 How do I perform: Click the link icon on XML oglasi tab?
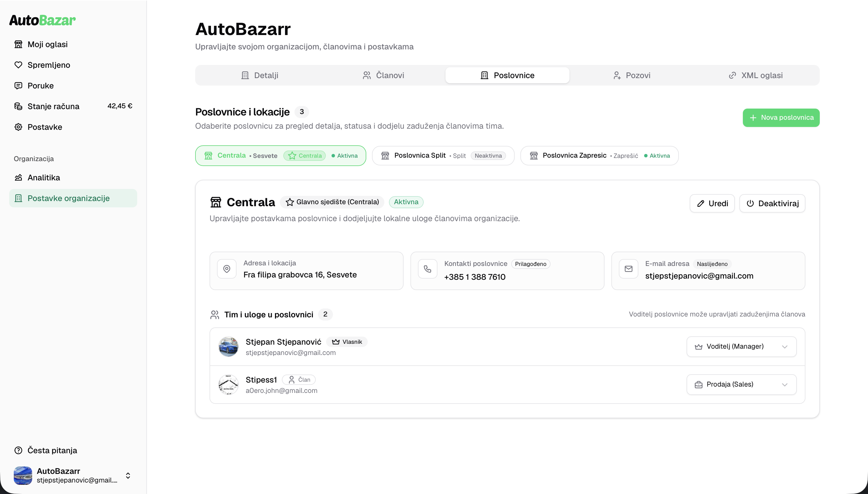pos(733,75)
